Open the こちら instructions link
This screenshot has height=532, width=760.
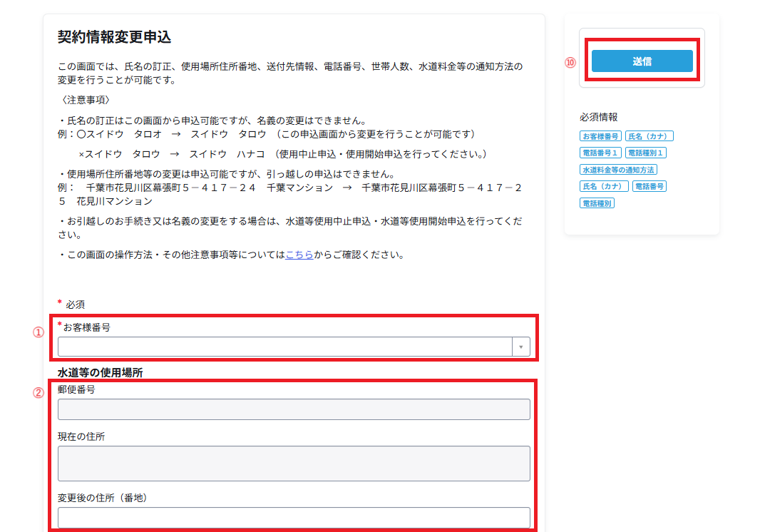pos(299,255)
